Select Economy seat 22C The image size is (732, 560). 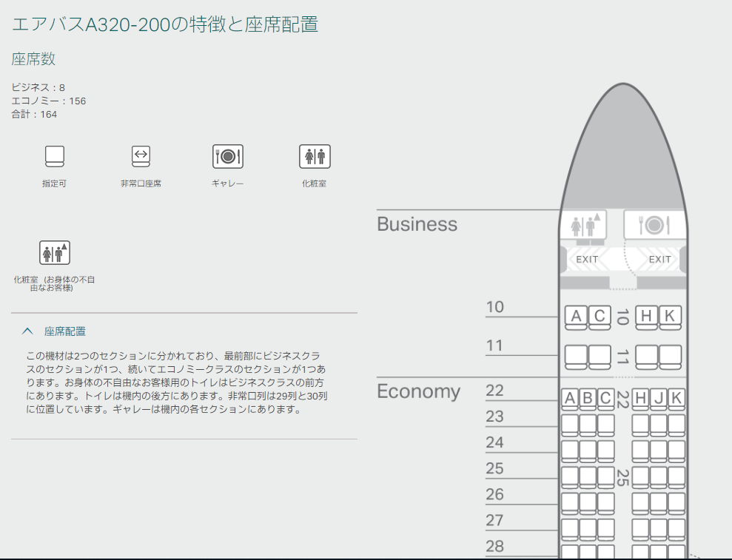[606, 399]
